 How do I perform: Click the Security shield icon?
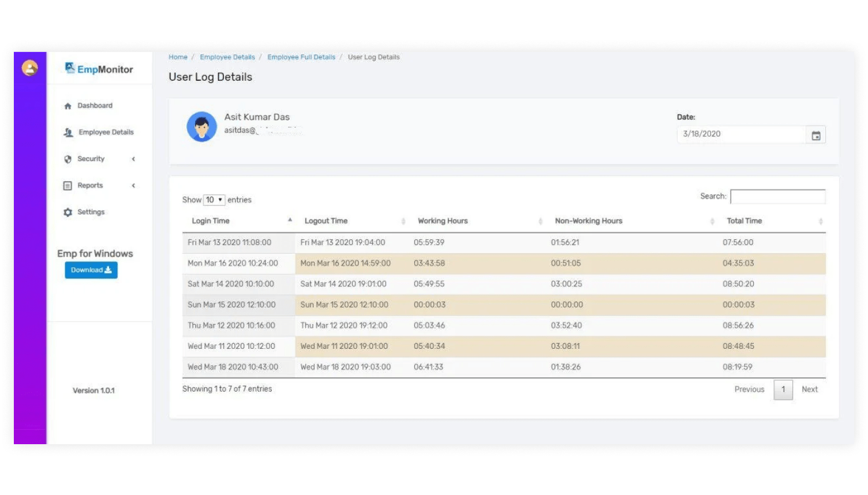point(68,159)
